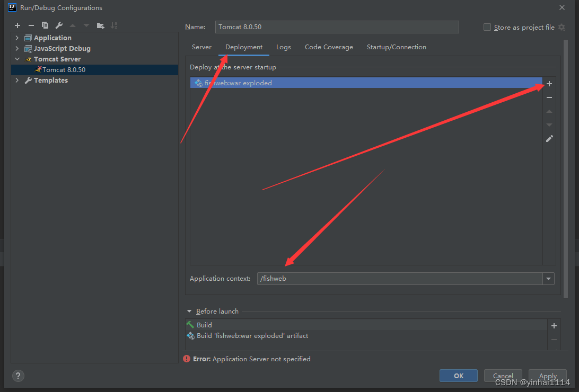Viewport: 579px width, 392px height.
Task: Remove deployment artifact minus button
Action: [549, 97]
